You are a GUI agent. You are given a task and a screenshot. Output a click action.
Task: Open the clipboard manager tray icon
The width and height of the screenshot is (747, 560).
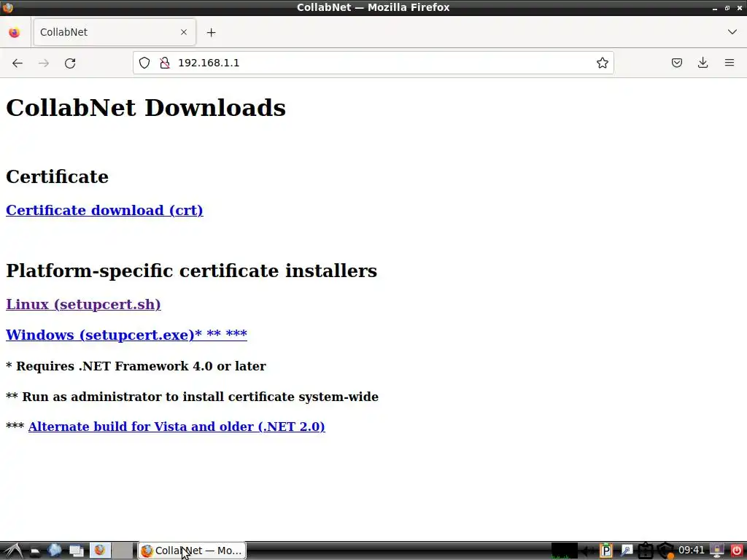(646, 551)
